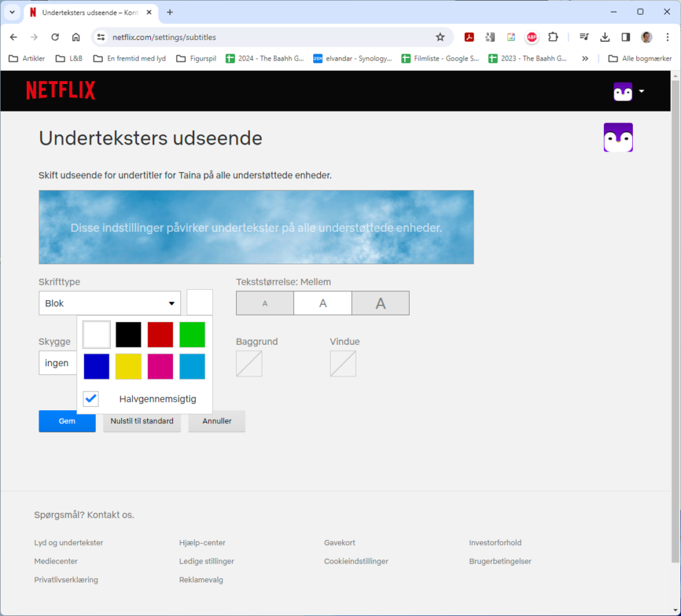Pick the red color swatch

(160, 334)
